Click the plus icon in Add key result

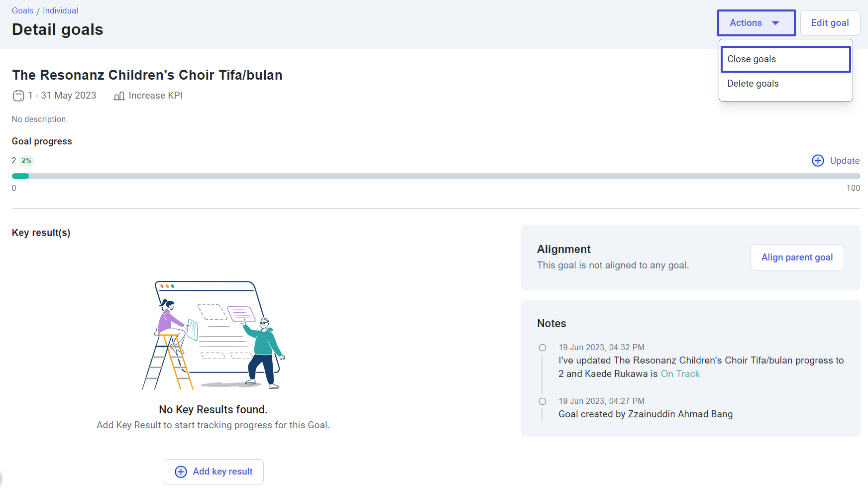pos(181,472)
